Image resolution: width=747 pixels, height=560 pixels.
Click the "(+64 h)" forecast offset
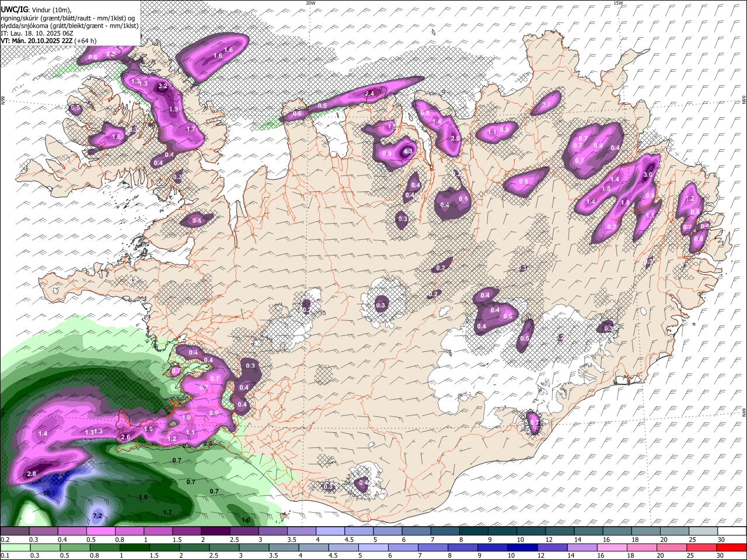(x=86, y=41)
